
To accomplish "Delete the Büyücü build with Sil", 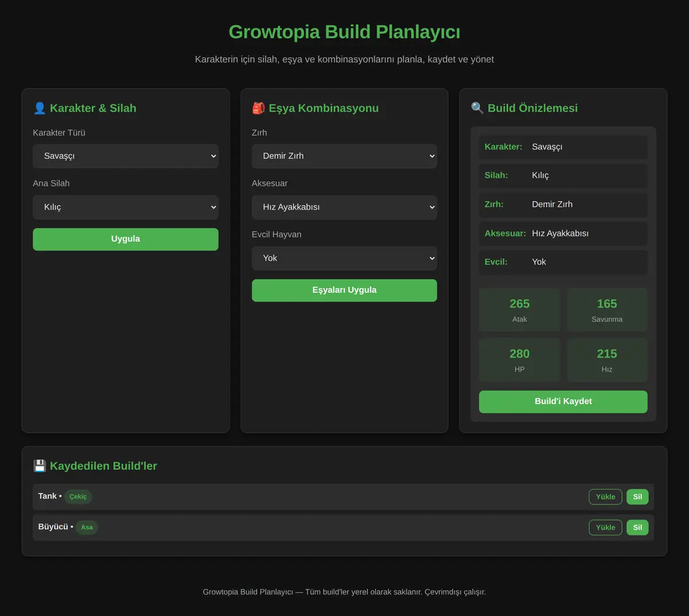I will pos(637,527).
